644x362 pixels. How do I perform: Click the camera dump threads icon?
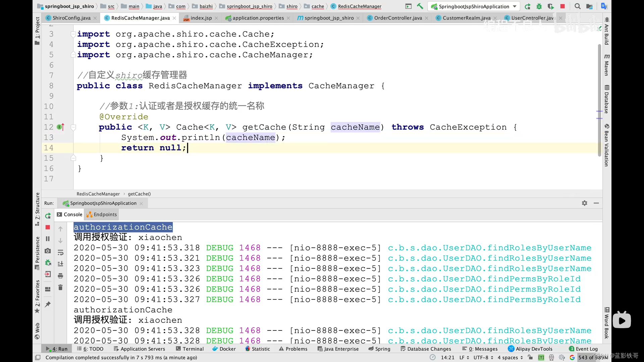48,251
